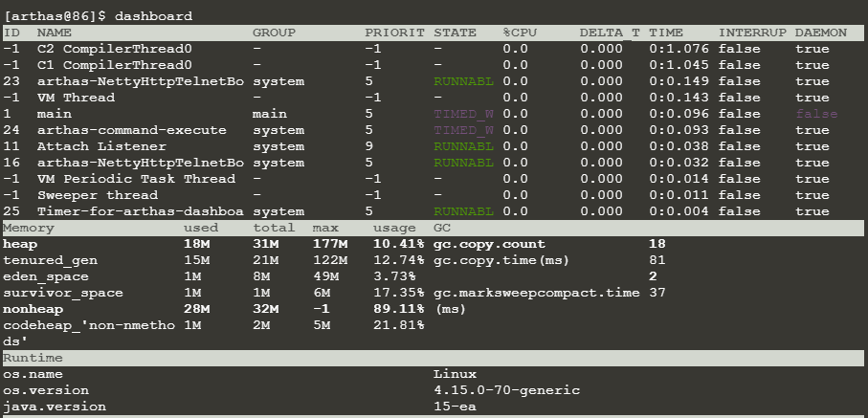This screenshot has width=868, height=418.
Task: Click the java.version label
Action: 55,407
